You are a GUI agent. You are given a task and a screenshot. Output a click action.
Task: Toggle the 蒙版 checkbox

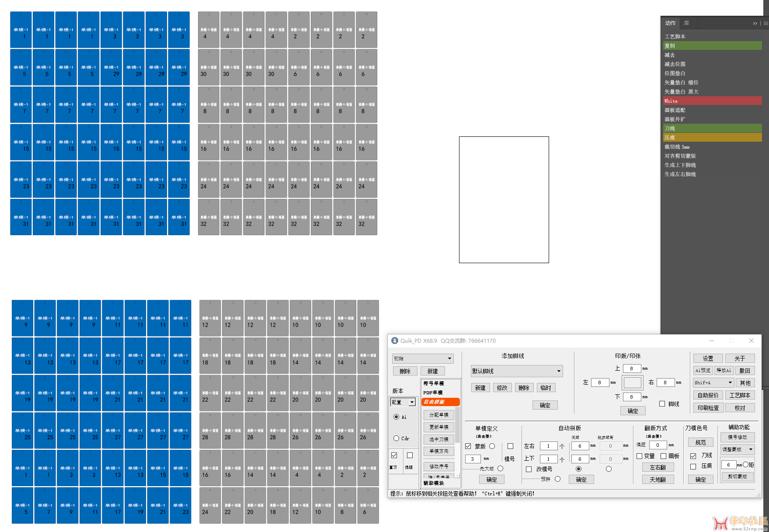(468, 446)
